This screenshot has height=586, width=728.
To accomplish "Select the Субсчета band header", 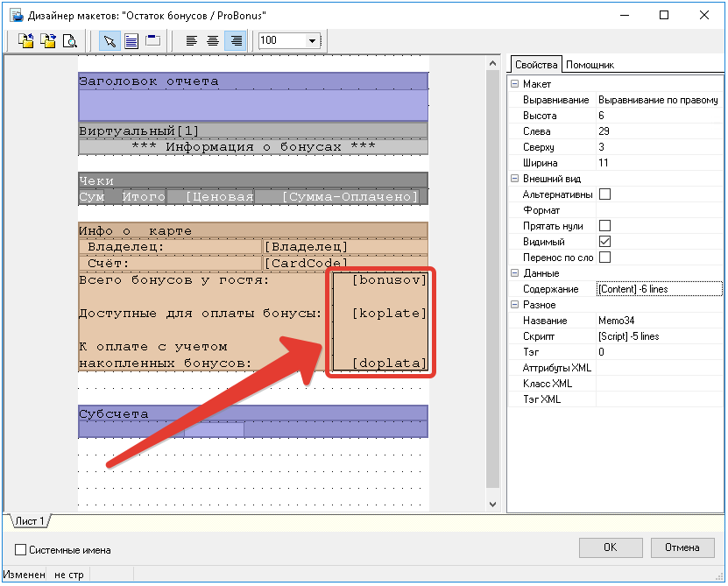I will click(x=253, y=413).
